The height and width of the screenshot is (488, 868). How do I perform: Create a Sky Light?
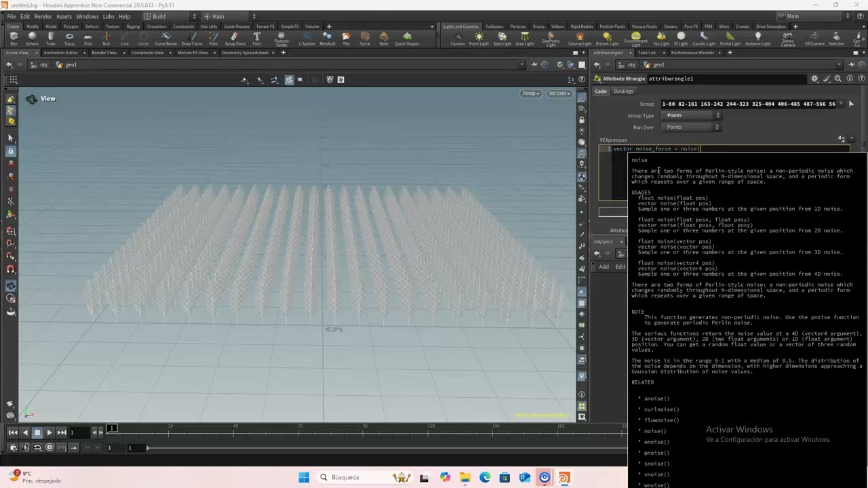click(x=661, y=39)
